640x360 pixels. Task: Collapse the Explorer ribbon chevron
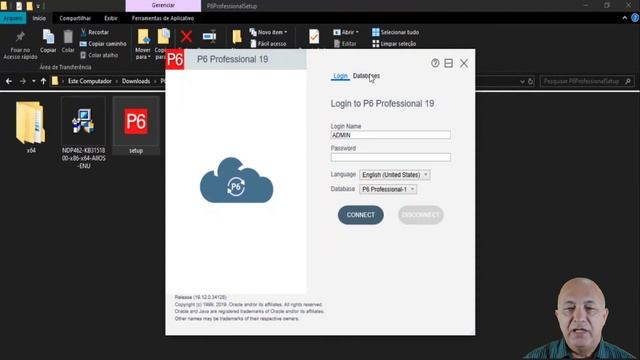click(x=624, y=18)
